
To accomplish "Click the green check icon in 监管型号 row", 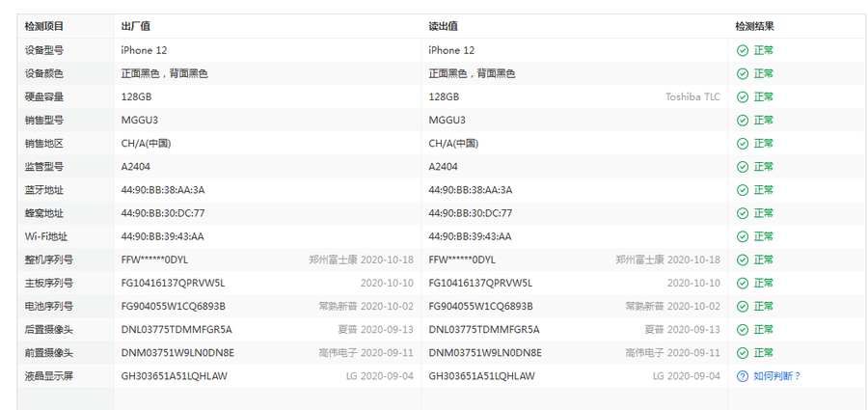I will click(743, 167).
